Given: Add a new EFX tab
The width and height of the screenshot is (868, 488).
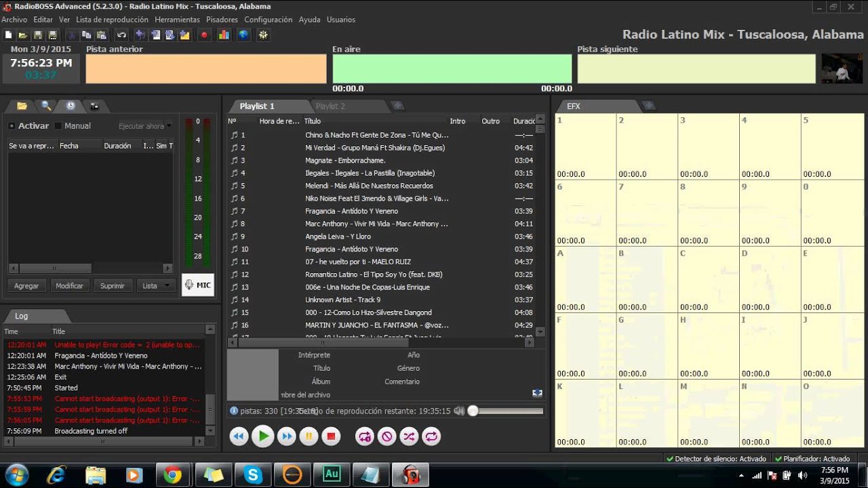Looking at the screenshot, I should 649,106.
